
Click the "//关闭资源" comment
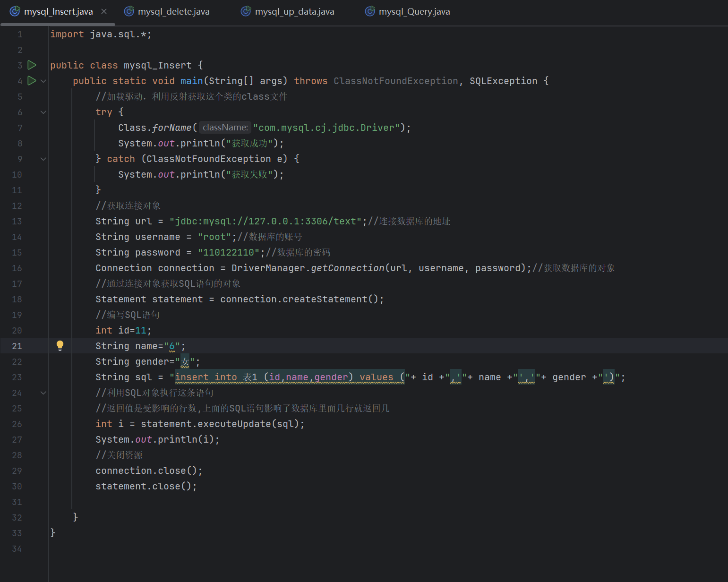tap(119, 455)
